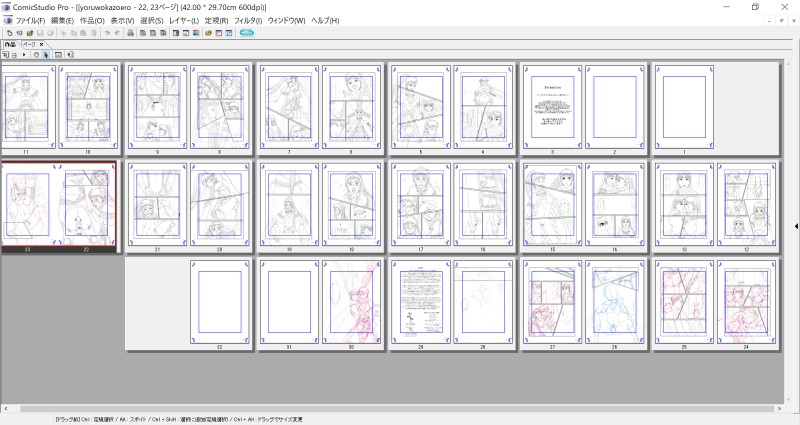This screenshot has height=425, width=800.
Task: Open the ファイル(F) menu
Action: [30, 20]
